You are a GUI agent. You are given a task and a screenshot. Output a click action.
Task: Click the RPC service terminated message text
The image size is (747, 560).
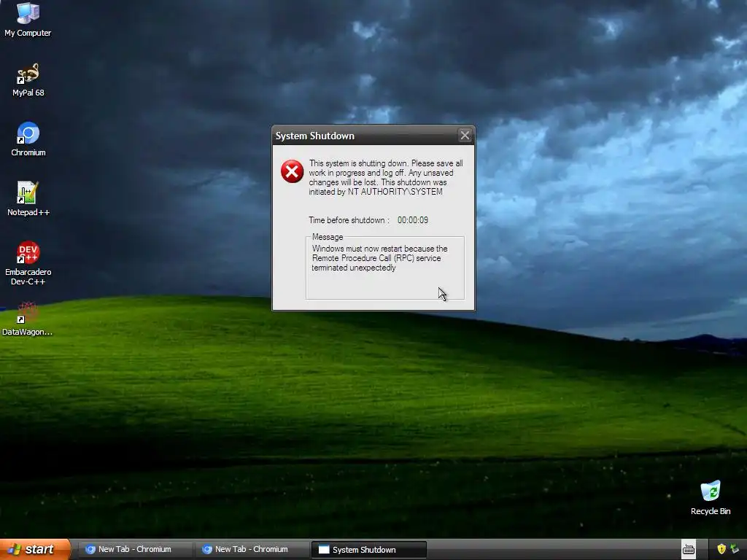click(x=379, y=258)
